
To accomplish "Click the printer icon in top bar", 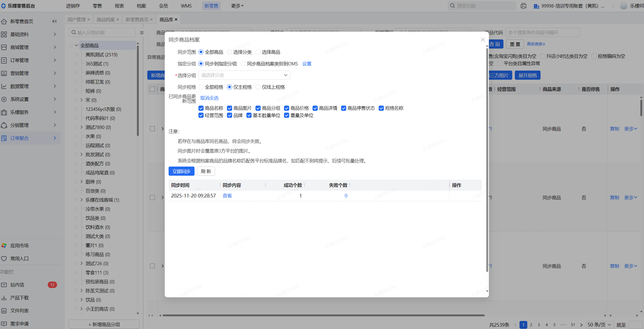I will point(523,6).
